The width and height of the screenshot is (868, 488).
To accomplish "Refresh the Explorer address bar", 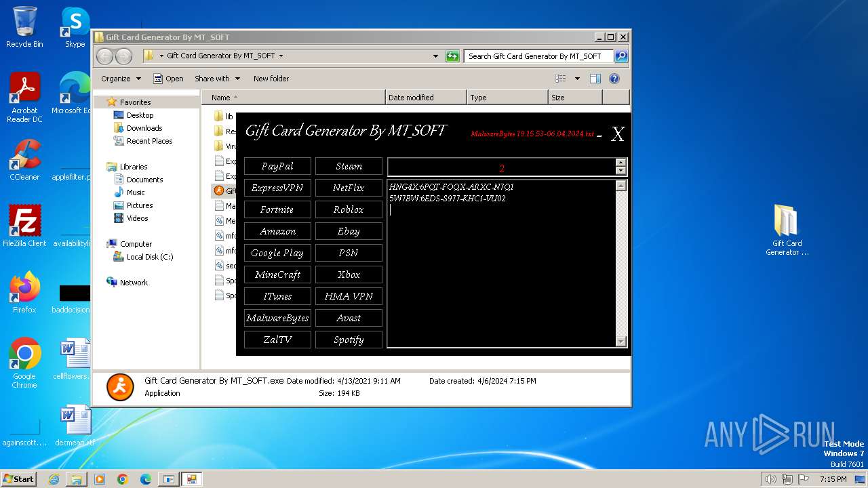I will coord(452,56).
